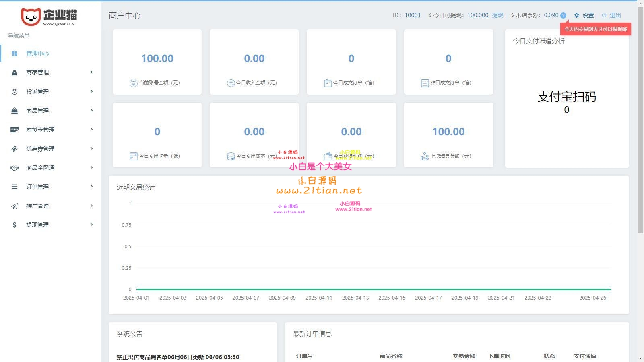Expand the 订单管理 submenu chevron
This screenshot has width=644, height=362.
(92, 186)
